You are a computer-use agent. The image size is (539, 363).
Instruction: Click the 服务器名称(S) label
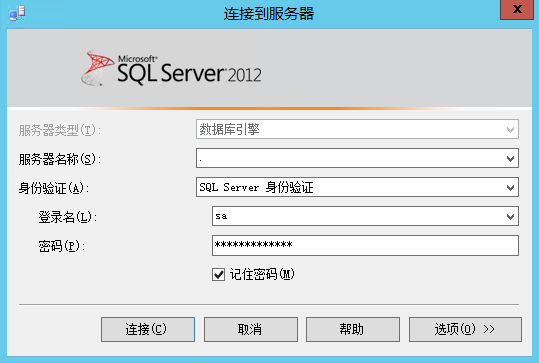point(60,159)
